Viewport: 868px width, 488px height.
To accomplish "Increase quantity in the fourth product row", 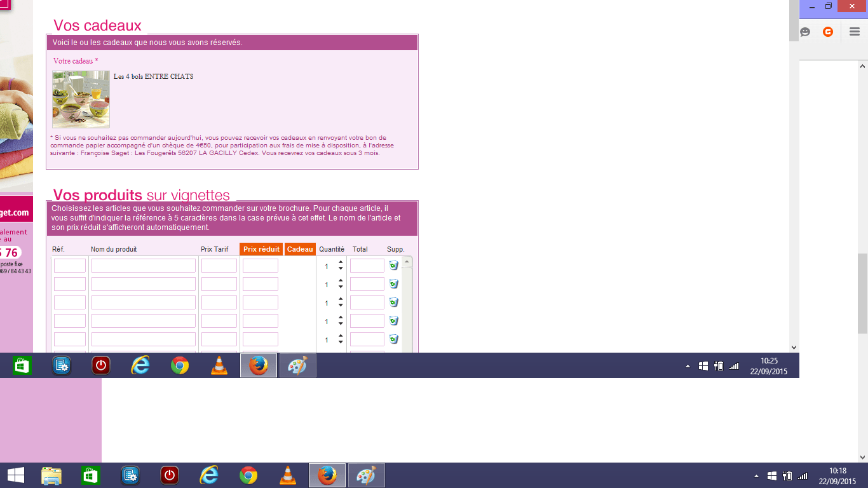I will click(x=341, y=318).
